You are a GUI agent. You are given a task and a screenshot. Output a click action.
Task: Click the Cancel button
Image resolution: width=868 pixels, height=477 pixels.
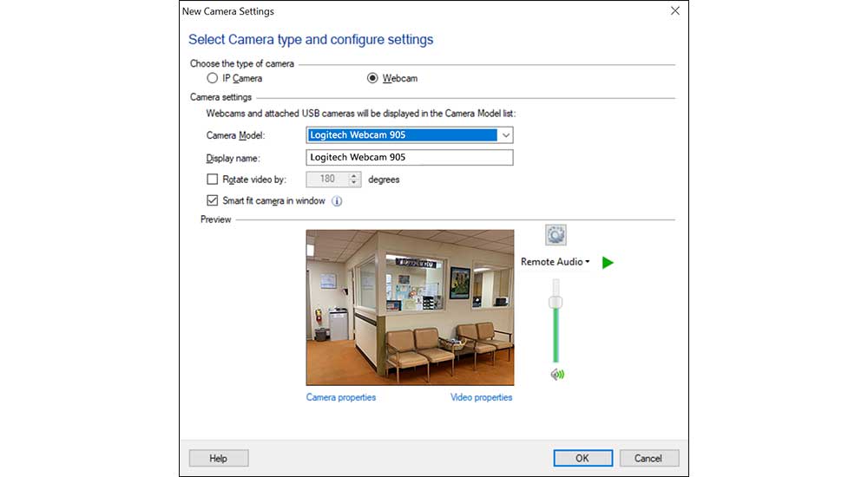click(x=648, y=458)
